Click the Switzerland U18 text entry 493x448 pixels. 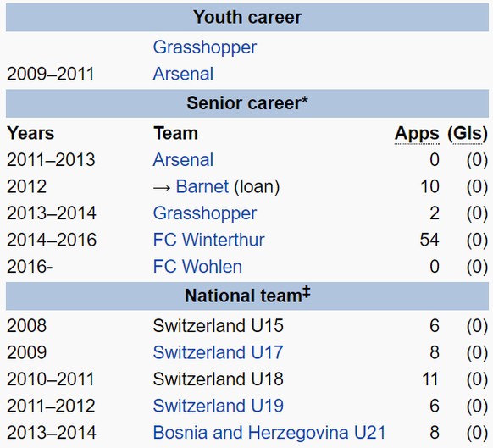[x=218, y=379]
